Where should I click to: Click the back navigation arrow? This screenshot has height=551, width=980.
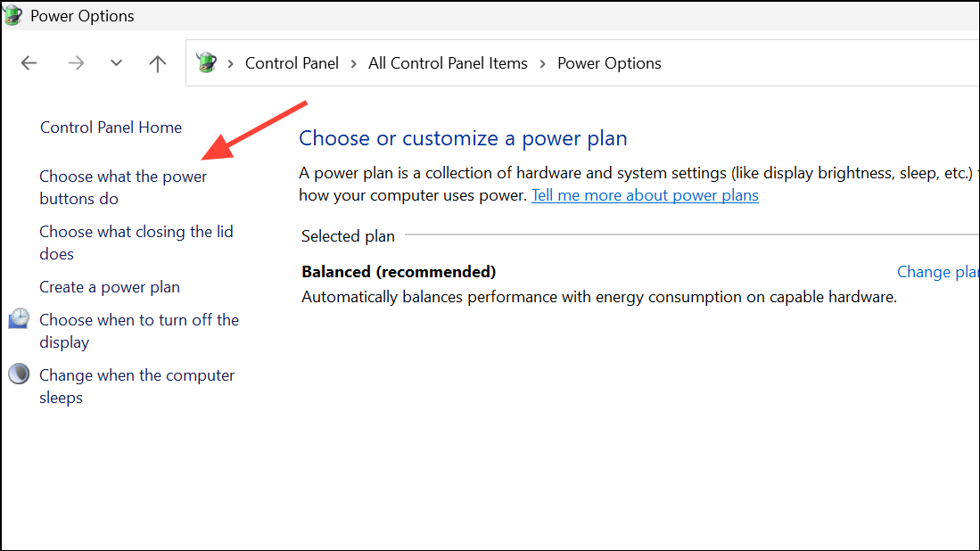click(29, 62)
